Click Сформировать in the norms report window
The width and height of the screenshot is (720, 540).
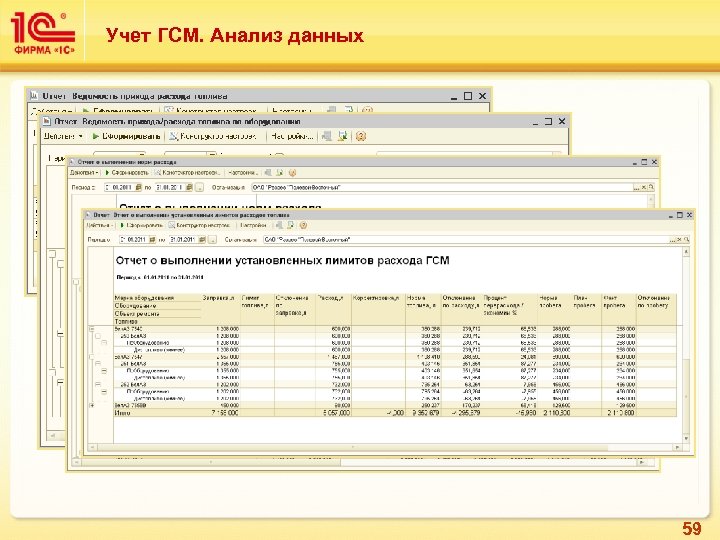click(127, 173)
